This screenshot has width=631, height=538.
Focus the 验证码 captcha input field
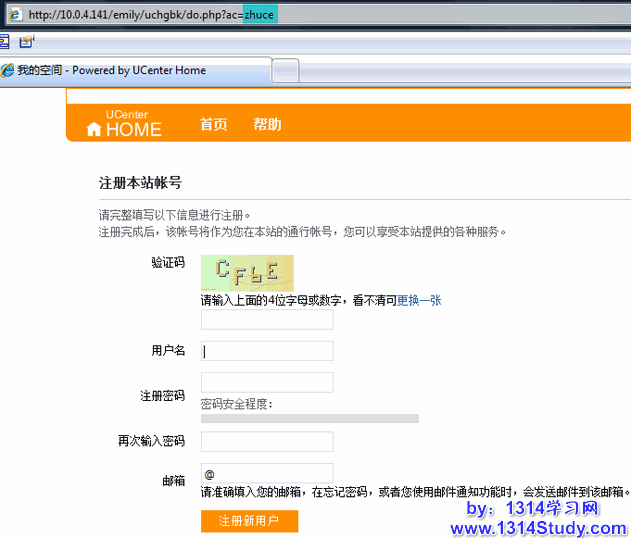pos(267,320)
